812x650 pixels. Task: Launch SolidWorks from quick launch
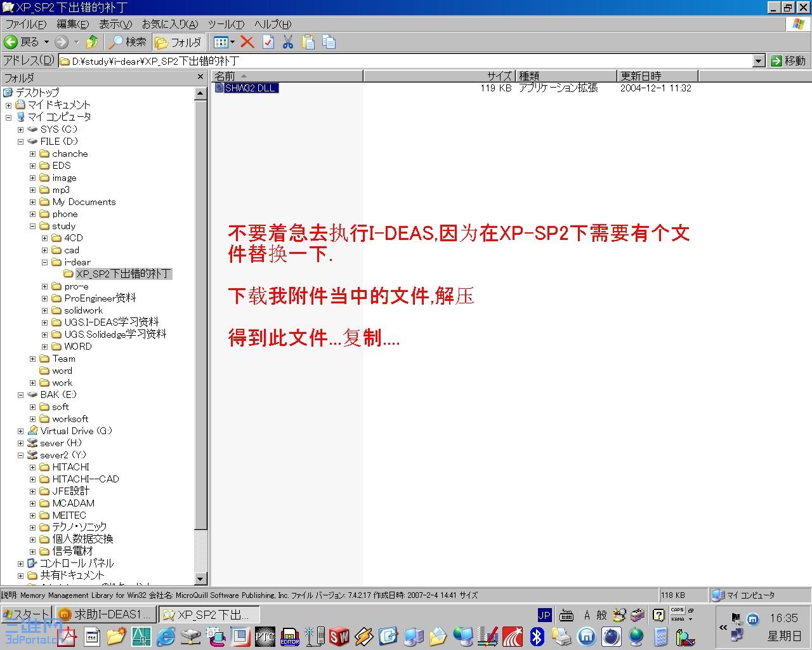[339, 636]
